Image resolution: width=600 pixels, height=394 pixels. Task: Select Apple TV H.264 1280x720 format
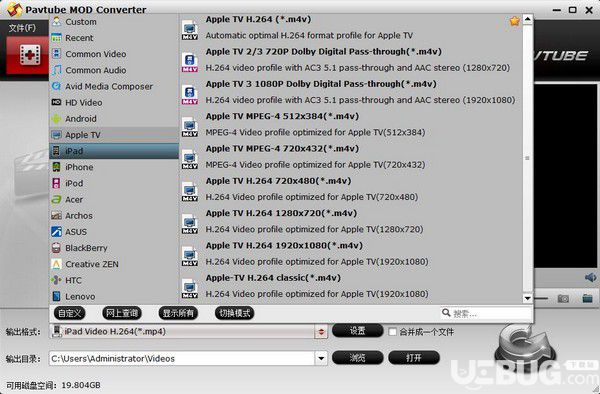pyautogui.click(x=351, y=221)
